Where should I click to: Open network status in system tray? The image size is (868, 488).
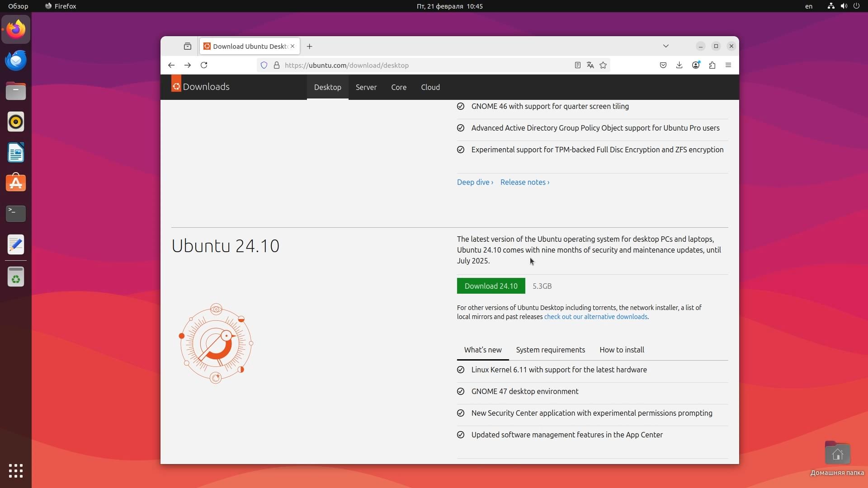tap(831, 6)
